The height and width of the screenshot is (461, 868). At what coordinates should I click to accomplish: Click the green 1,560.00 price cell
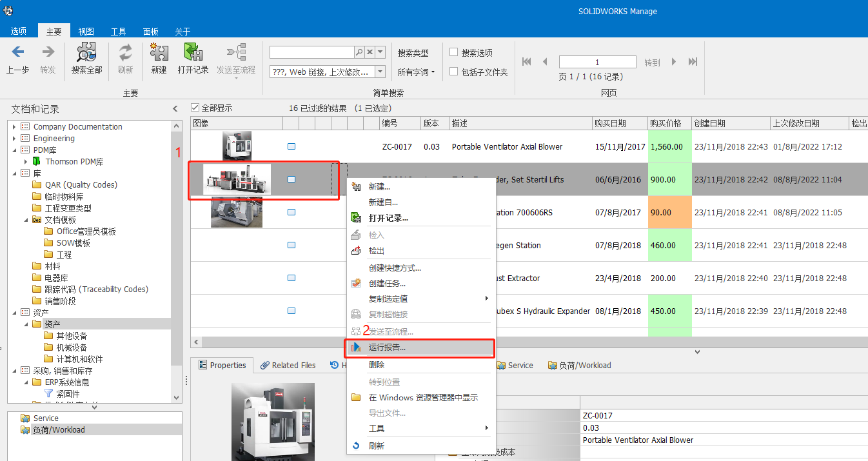click(x=669, y=147)
